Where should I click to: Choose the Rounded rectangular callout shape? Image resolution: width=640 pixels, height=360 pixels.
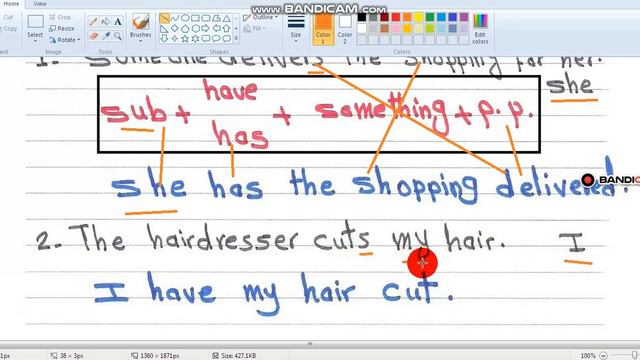(205, 38)
